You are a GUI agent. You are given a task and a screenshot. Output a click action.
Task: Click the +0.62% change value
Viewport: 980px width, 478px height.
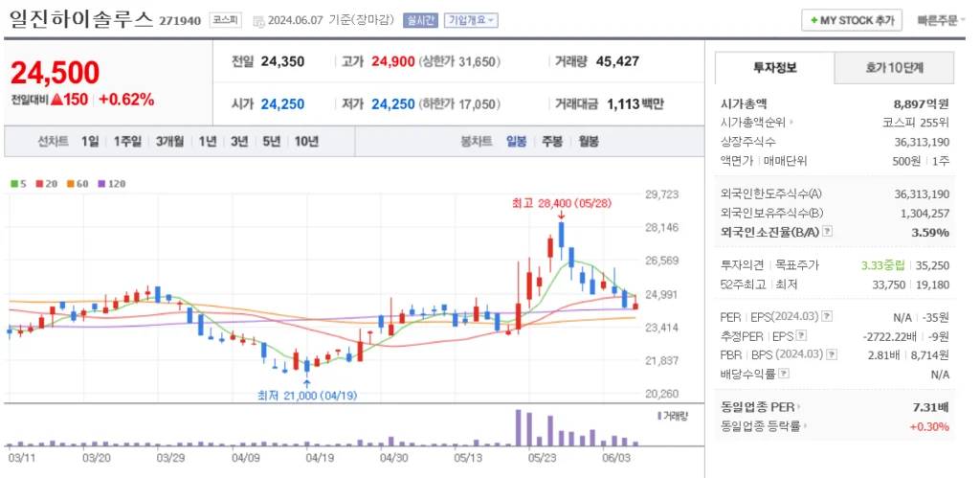(x=126, y=100)
